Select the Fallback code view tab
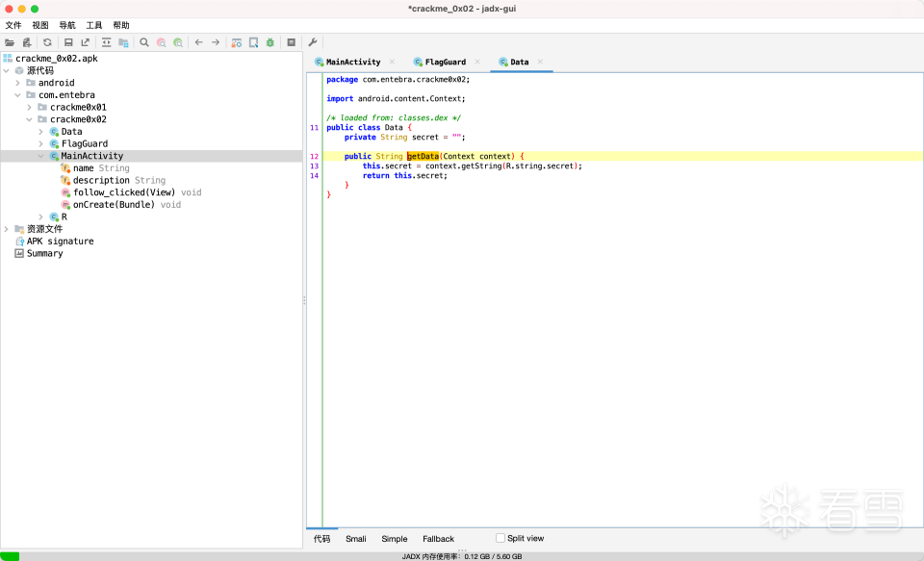Image resolution: width=924 pixels, height=561 pixels. [x=438, y=539]
